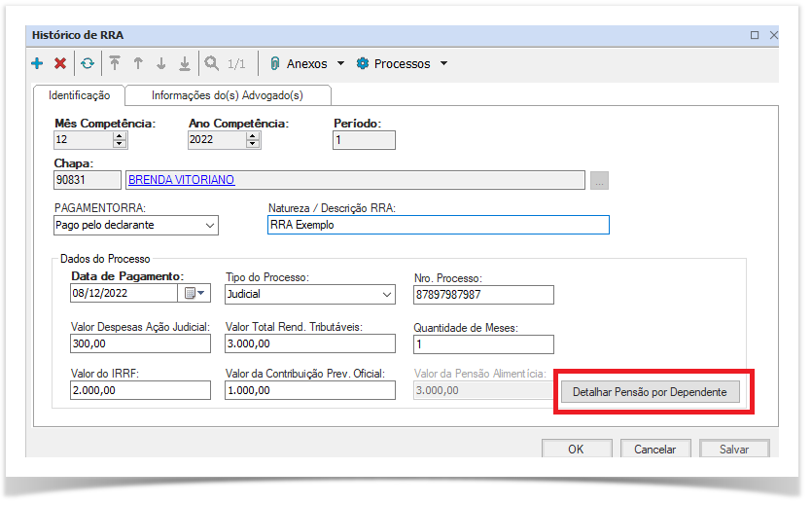
Task: Refresh the record with the refresh icon
Action: point(88,63)
